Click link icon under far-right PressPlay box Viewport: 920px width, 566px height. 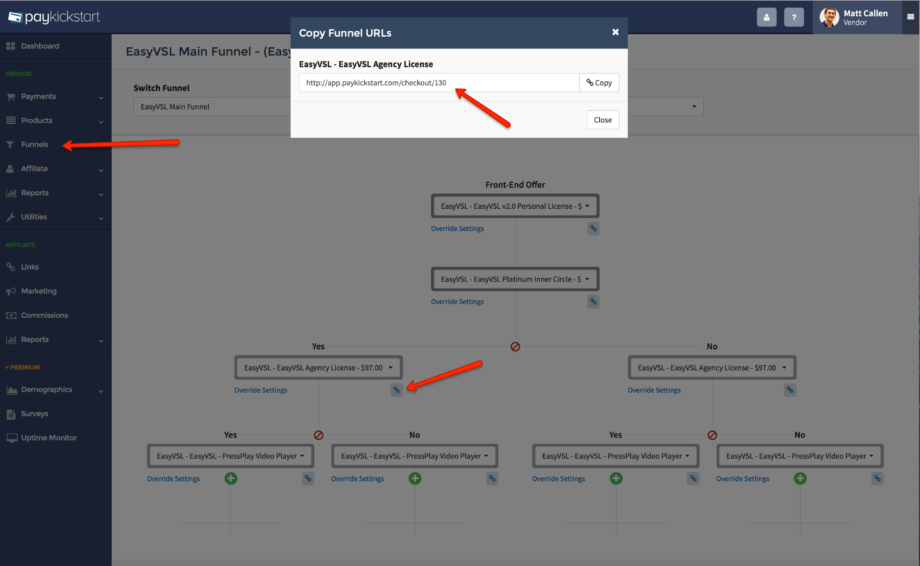click(877, 479)
